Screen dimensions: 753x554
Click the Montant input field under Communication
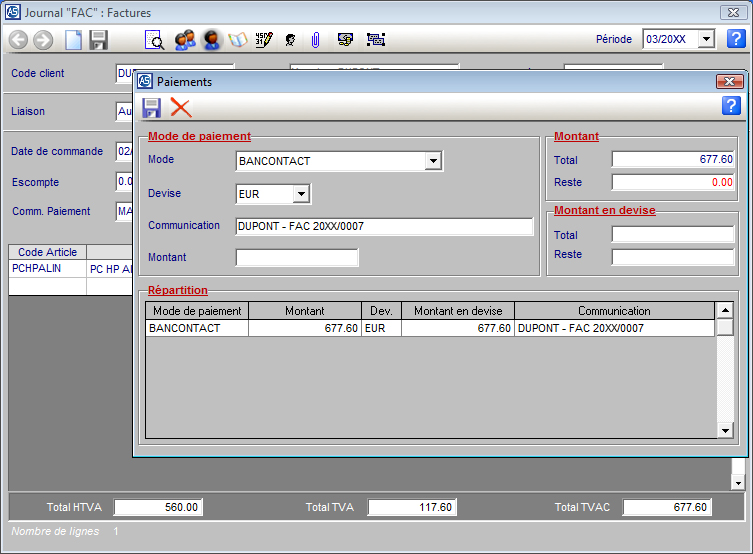pyautogui.click(x=297, y=258)
